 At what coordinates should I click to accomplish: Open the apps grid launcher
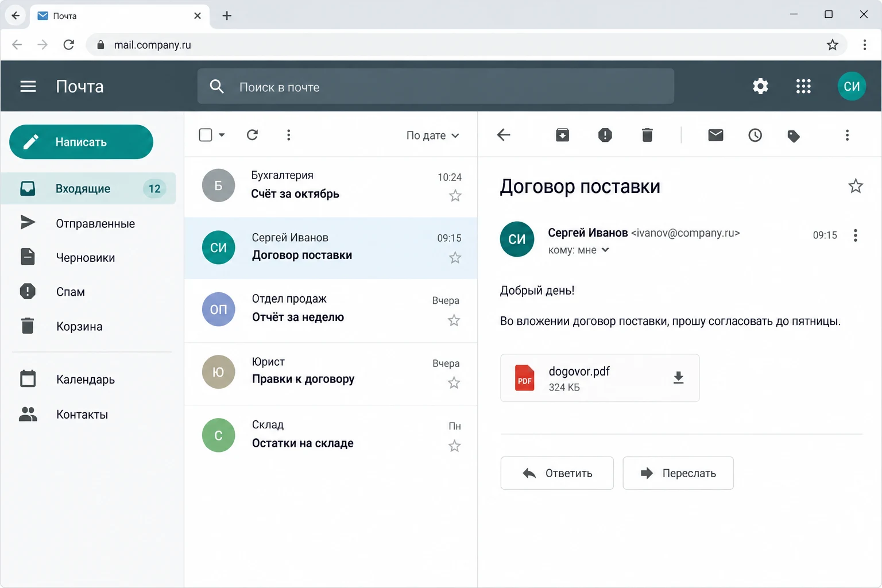pyautogui.click(x=803, y=86)
